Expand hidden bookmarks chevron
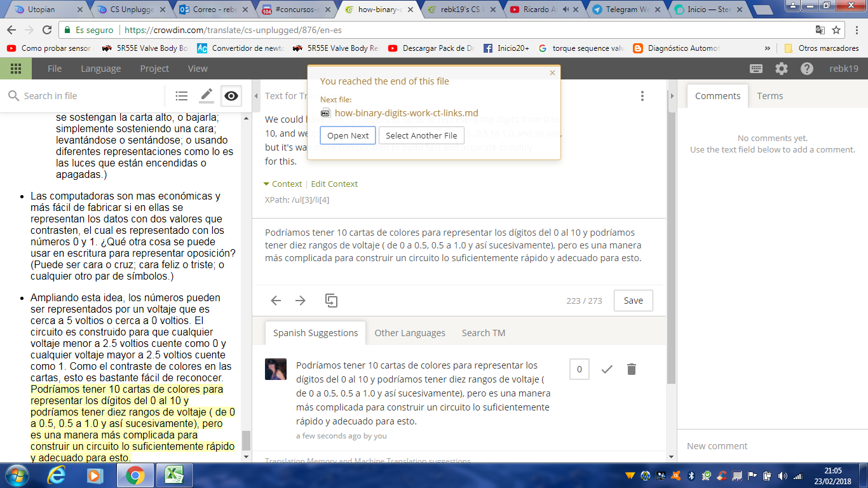This screenshot has width=868, height=488. tap(768, 48)
